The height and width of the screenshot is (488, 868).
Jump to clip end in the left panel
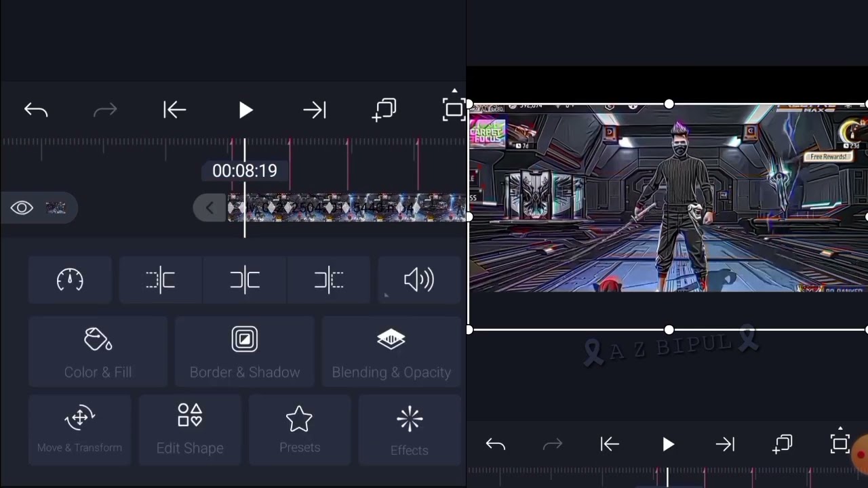315,110
